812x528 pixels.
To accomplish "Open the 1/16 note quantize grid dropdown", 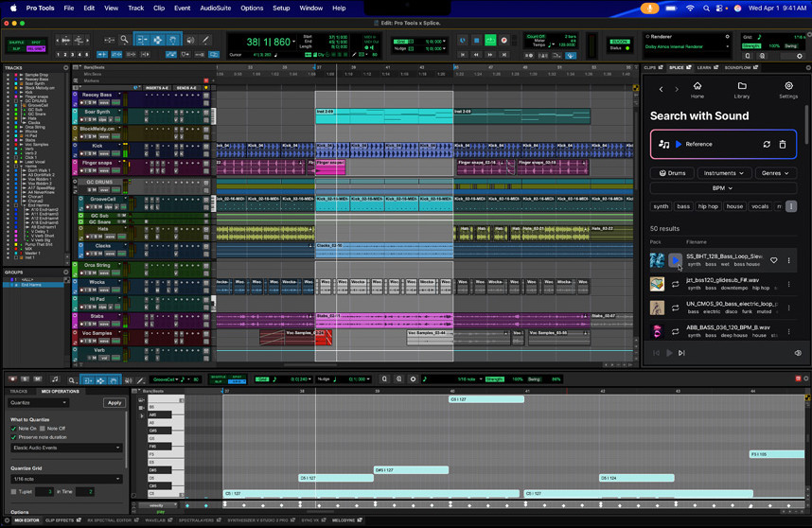I will (x=66, y=479).
